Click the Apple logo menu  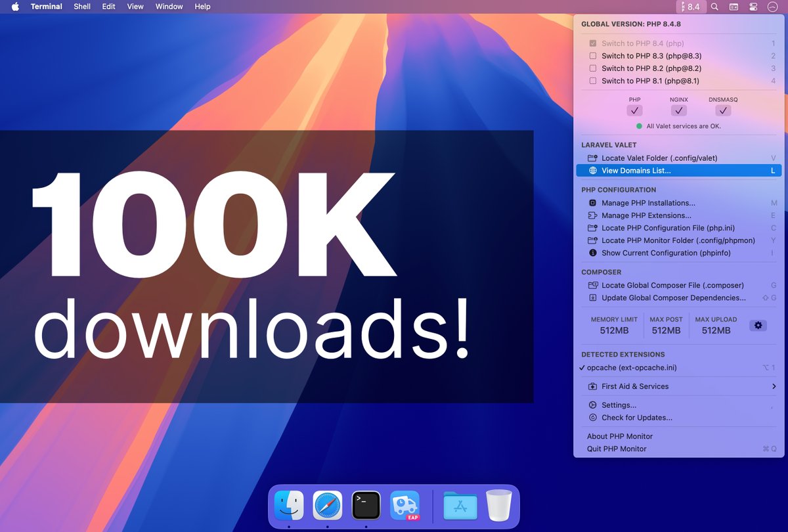(15, 7)
